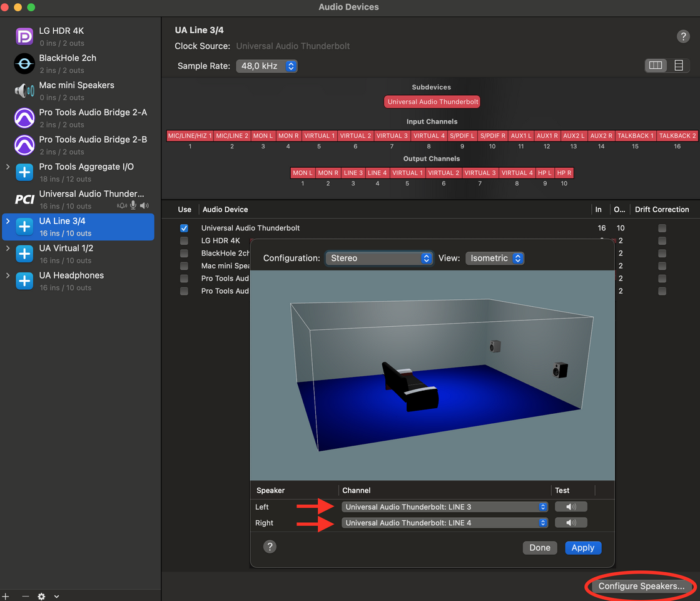Enable Use checkbox for Mac mini Speakers
The width and height of the screenshot is (700, 601).
tap(184, 266)
